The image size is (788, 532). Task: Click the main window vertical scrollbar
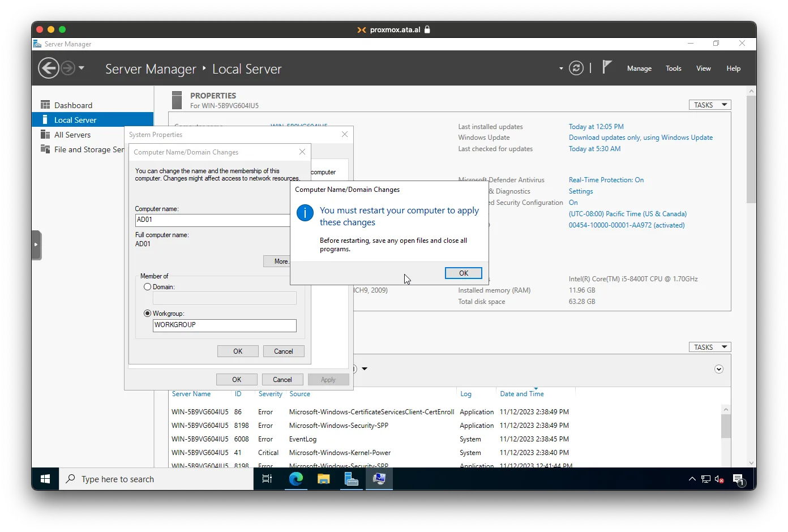(x=751, y=150)
